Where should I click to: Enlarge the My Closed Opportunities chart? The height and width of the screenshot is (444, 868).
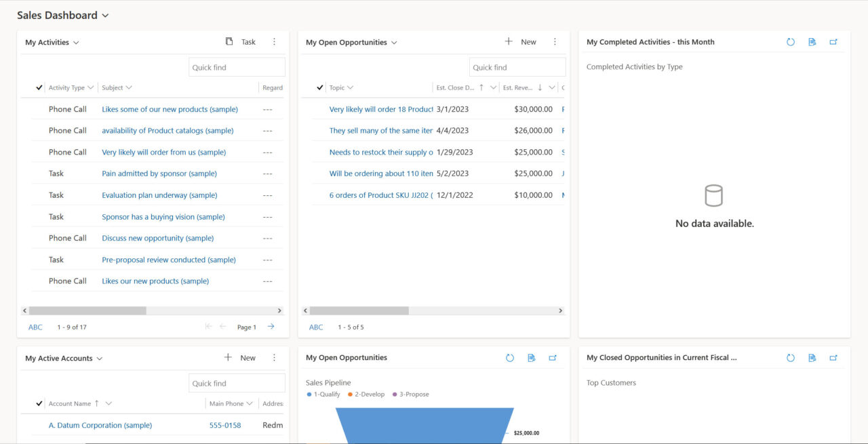point(833,357)
